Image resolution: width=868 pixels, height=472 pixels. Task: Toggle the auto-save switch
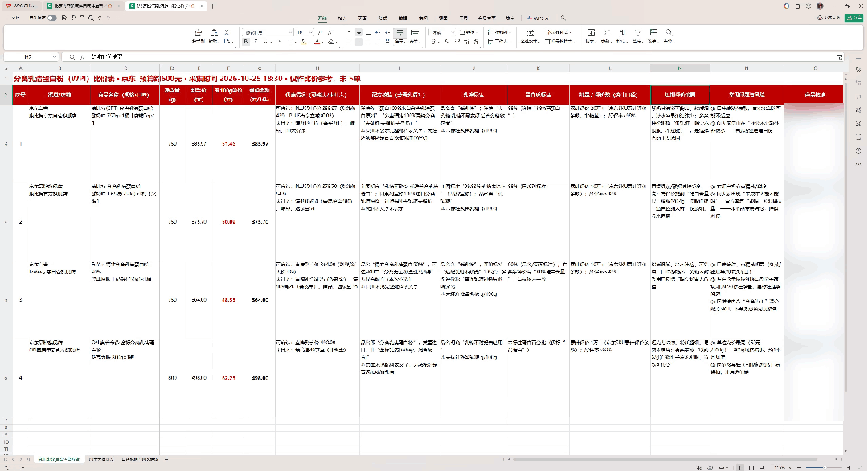(52, 18)
